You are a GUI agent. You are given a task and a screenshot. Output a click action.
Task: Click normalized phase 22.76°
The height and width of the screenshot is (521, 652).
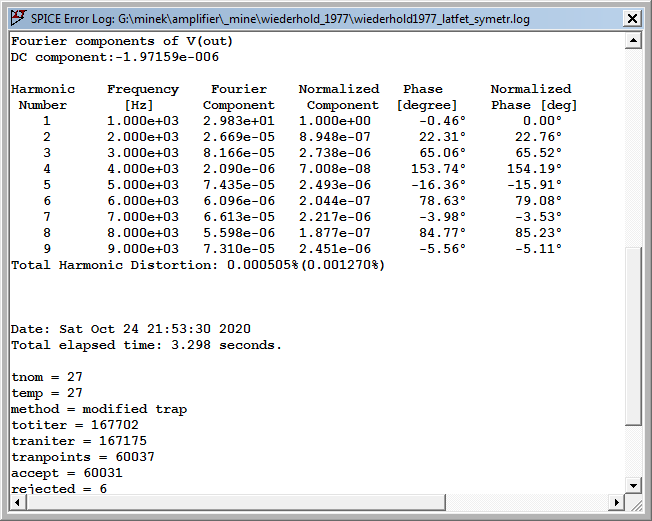click(538, 137)
